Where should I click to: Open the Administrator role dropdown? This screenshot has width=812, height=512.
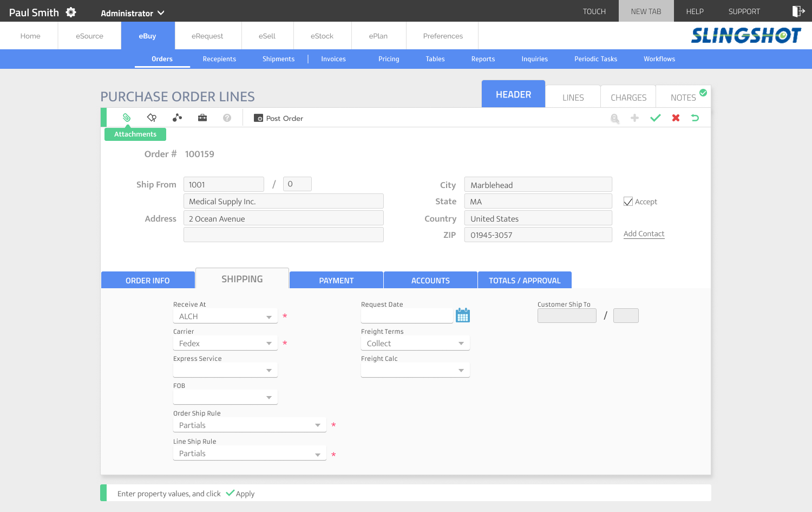[x=133, y=13]
